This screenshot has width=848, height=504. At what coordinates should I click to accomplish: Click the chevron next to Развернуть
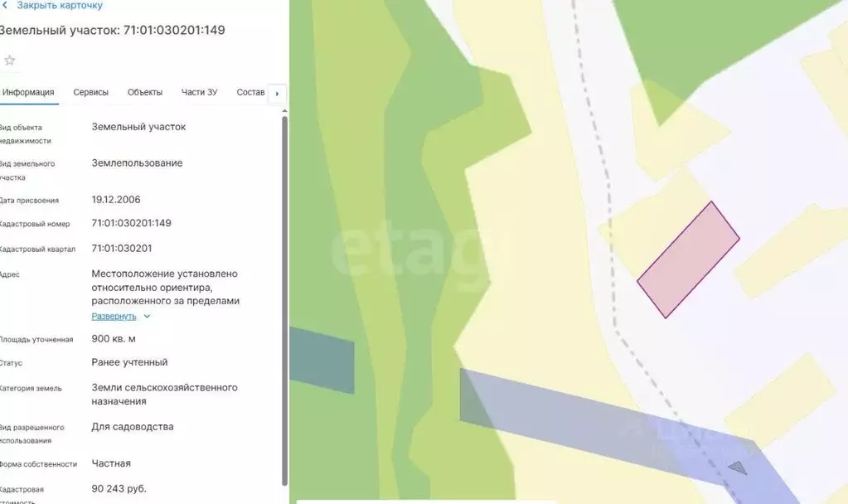coord(147,317)
